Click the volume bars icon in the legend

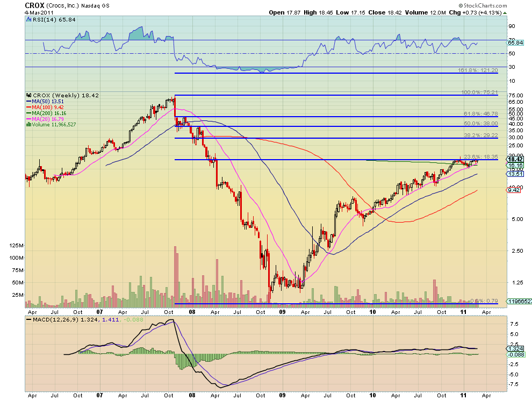pos(29,125)
